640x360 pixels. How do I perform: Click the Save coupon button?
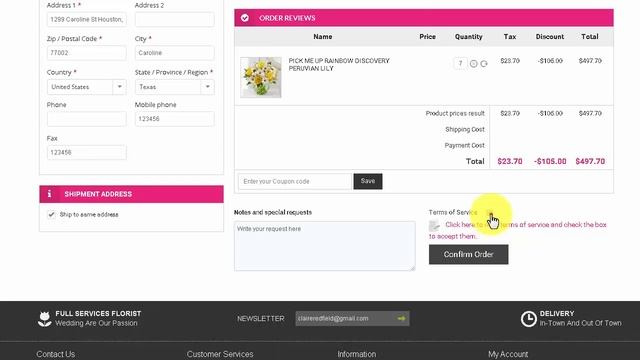coord(368,181)
